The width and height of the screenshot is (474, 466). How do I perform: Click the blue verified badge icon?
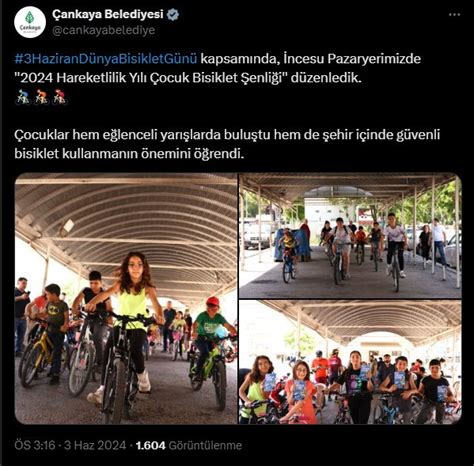coord(173,14)
